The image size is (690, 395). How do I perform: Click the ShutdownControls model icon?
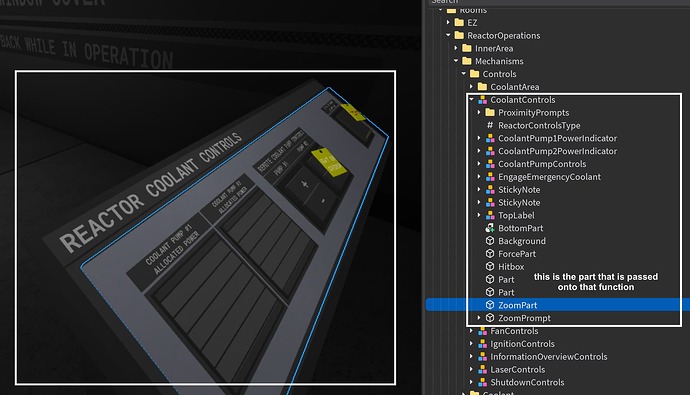(x=482, y=382)
